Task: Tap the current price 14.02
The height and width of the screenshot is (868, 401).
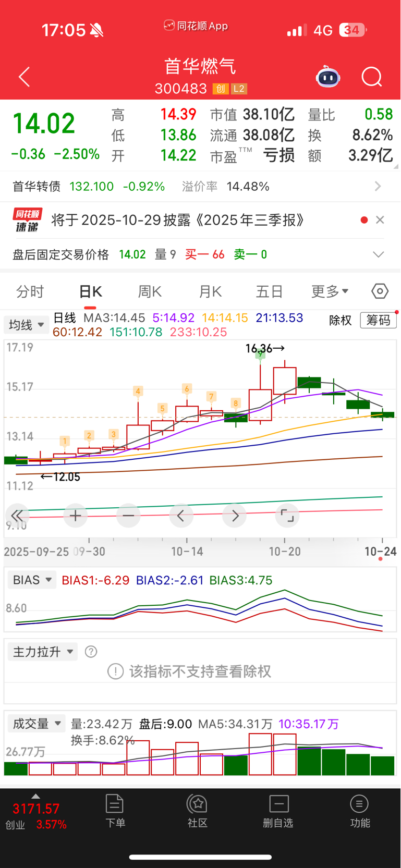Action: (44, 124)
